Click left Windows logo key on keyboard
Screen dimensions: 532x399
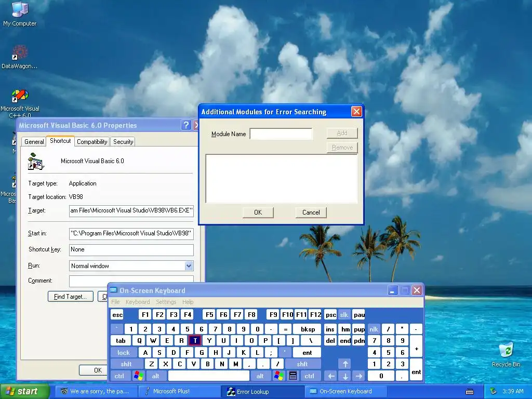(138, 376)
